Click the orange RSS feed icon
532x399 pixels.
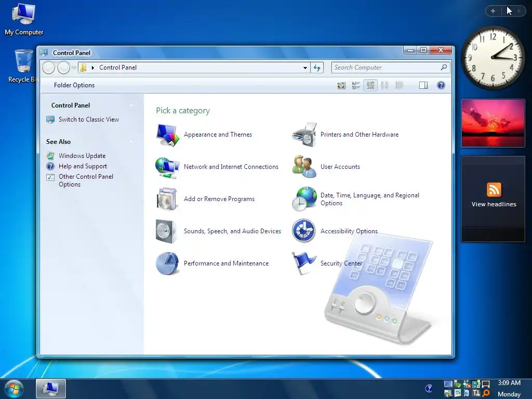pos(494,190)
